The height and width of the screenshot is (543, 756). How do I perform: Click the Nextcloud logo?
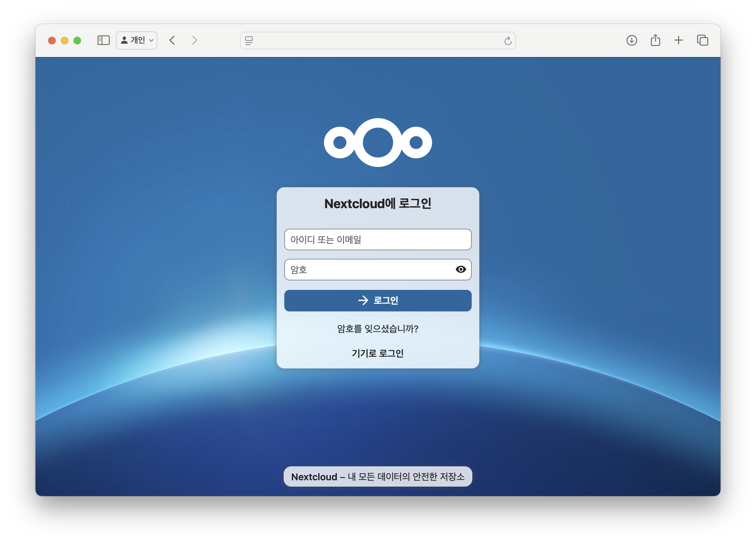click(x=378, y=143)
